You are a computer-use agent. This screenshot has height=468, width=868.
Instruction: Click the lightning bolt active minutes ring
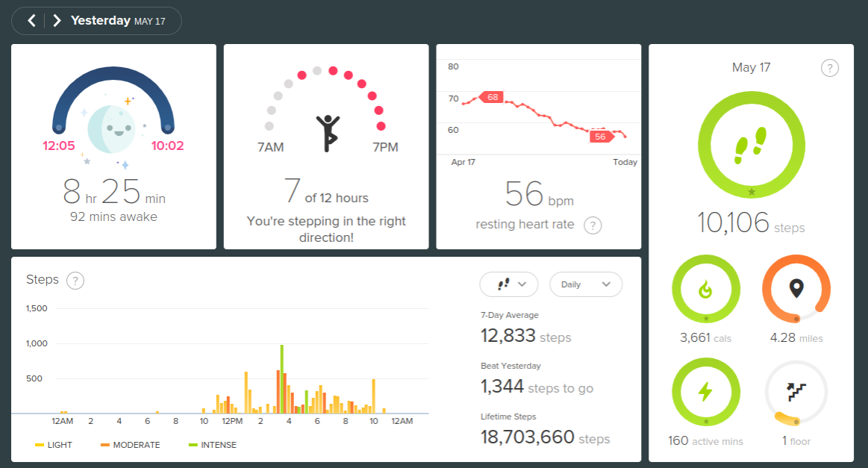pyautogui.click(x=706, y=392)
